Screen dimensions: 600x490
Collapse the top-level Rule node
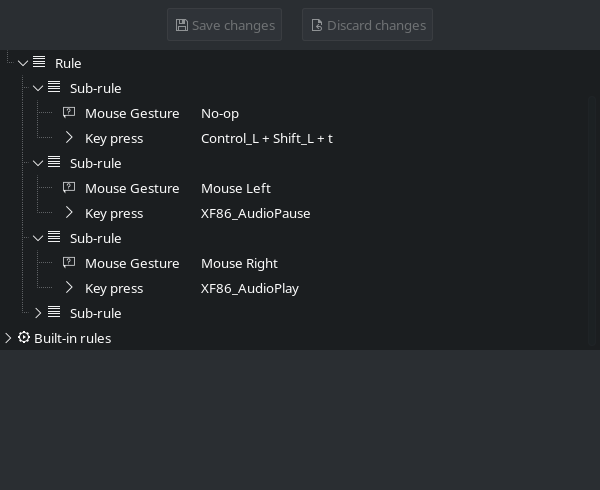coord(23,63)
